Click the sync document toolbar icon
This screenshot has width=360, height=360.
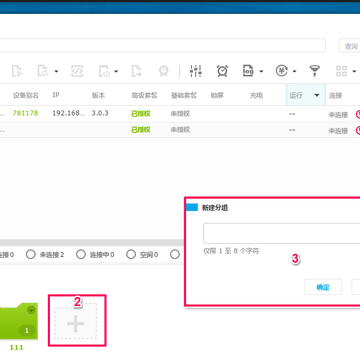click(43, 71)
